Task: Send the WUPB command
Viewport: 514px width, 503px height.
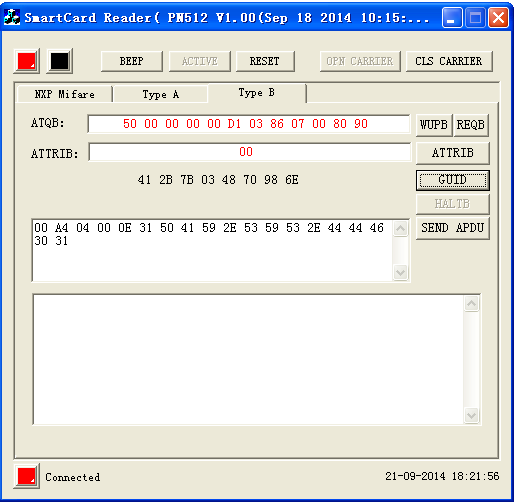Action: [x=434, y=125]
